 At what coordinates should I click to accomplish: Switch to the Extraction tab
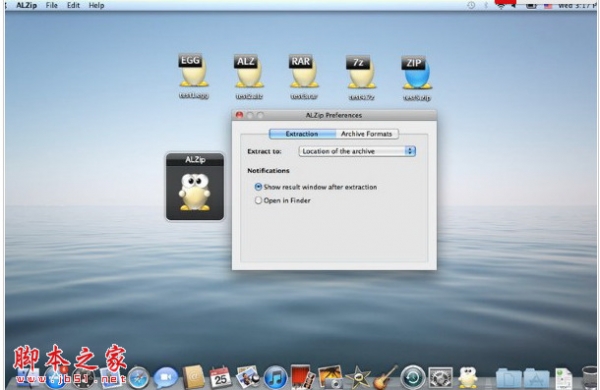click(302, 134)
